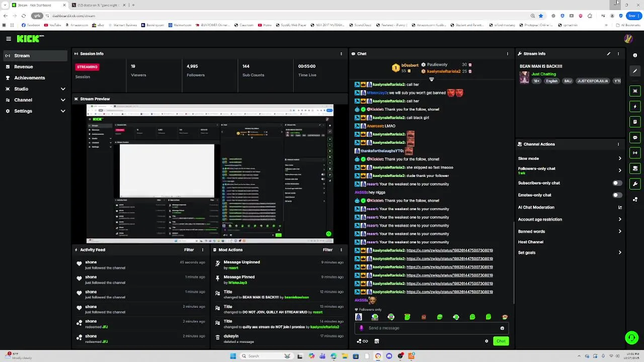
Task: Click the chat bubble icon in right rail
Action: pyautogui.click(x=635, y=137)
